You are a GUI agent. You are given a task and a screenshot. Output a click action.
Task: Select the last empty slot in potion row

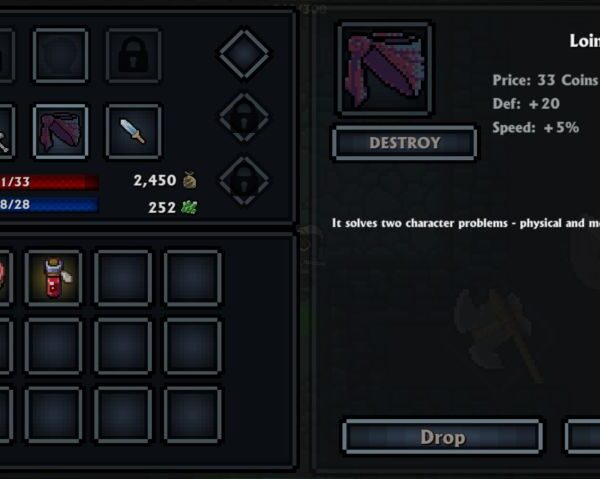click(193, 278)
